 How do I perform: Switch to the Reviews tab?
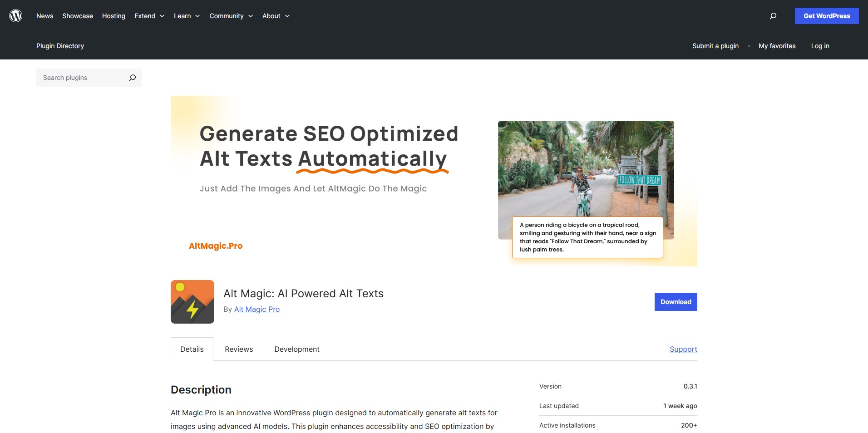pyautogui.click(x=239, y=349)
